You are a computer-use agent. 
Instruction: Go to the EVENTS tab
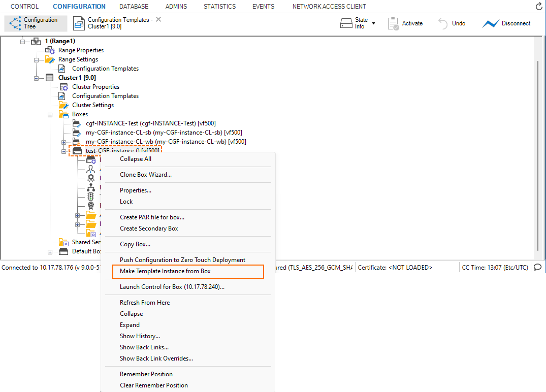tap(263, 6)
